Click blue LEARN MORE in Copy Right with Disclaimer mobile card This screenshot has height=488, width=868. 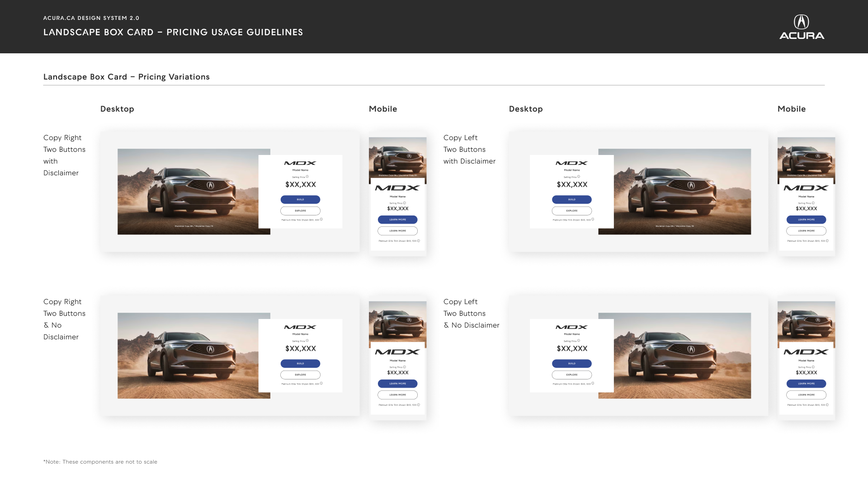(398, 220)
